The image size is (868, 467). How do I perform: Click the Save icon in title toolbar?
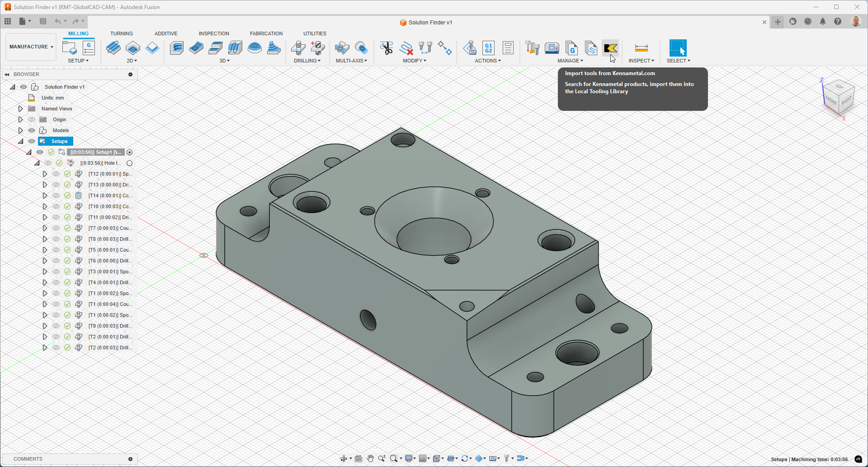(43, 21)
